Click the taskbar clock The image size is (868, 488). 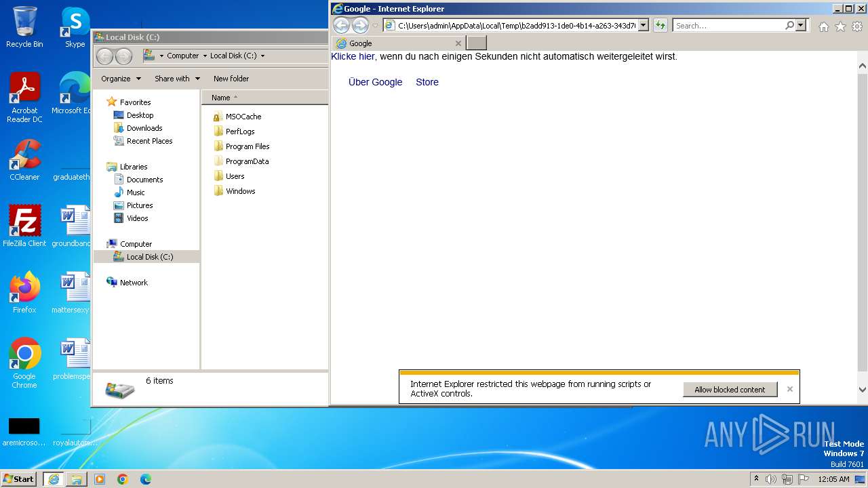point(833,479)
